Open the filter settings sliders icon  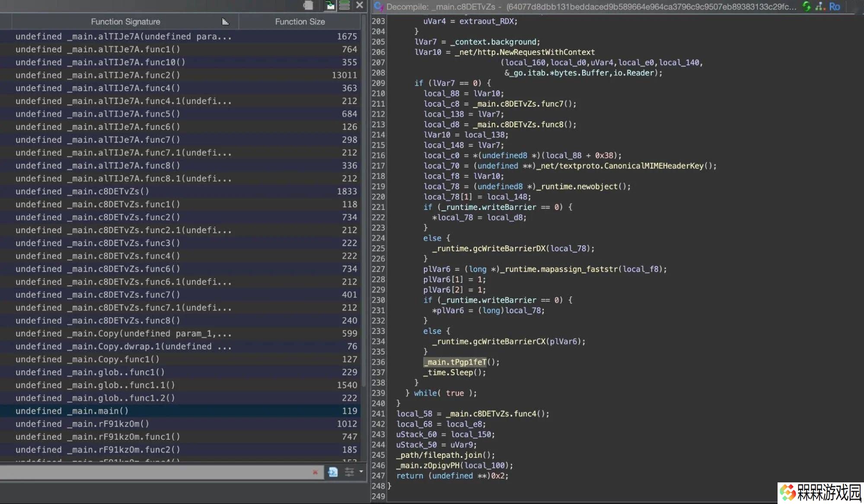[x=349, y=472]
